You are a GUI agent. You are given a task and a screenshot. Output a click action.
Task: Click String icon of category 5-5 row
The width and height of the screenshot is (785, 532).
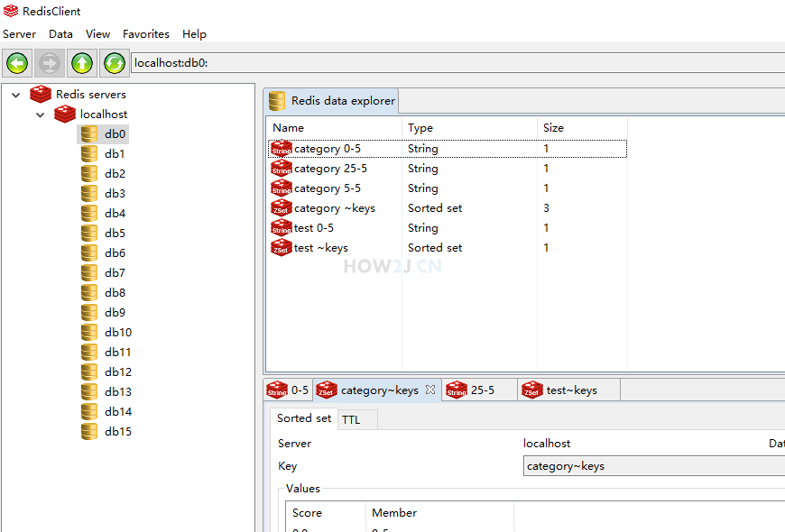282,188
